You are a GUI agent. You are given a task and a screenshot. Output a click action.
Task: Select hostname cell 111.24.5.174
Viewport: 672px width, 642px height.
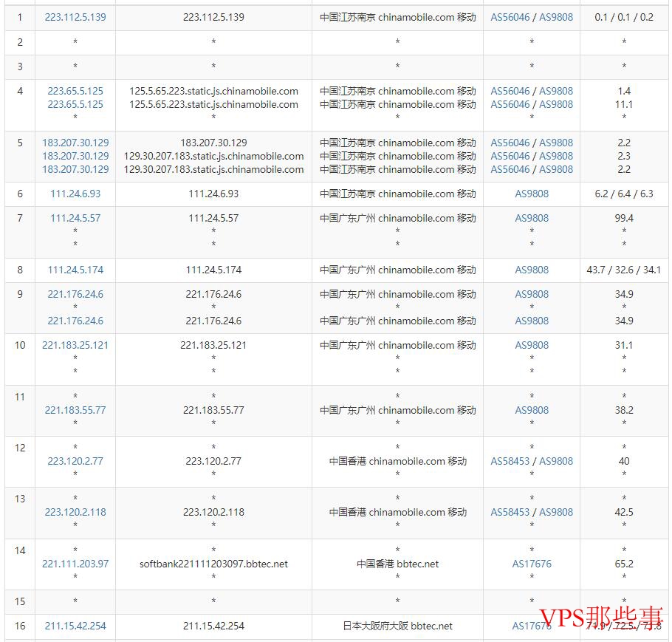[x=213, y=270]
